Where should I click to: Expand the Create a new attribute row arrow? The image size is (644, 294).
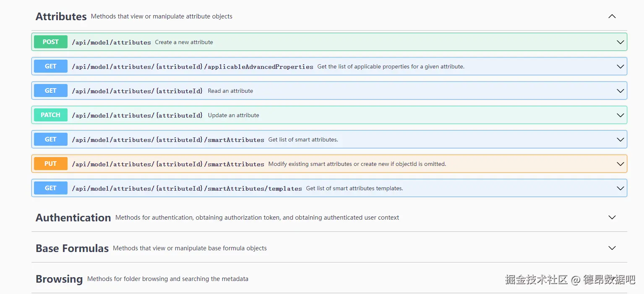tap(621, 42)
